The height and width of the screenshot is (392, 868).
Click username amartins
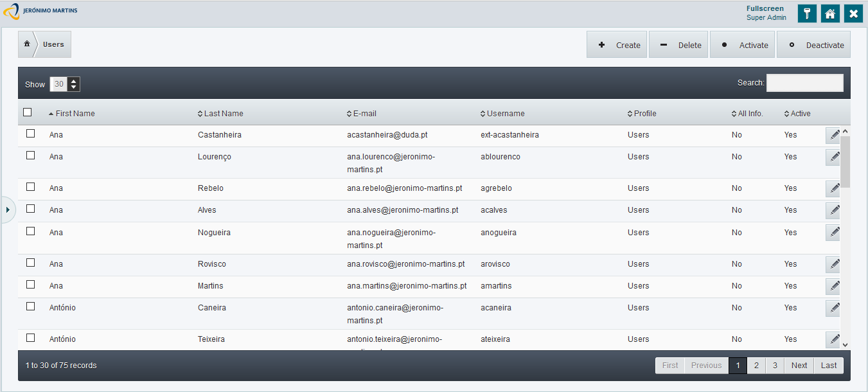[x=496, y=286]
